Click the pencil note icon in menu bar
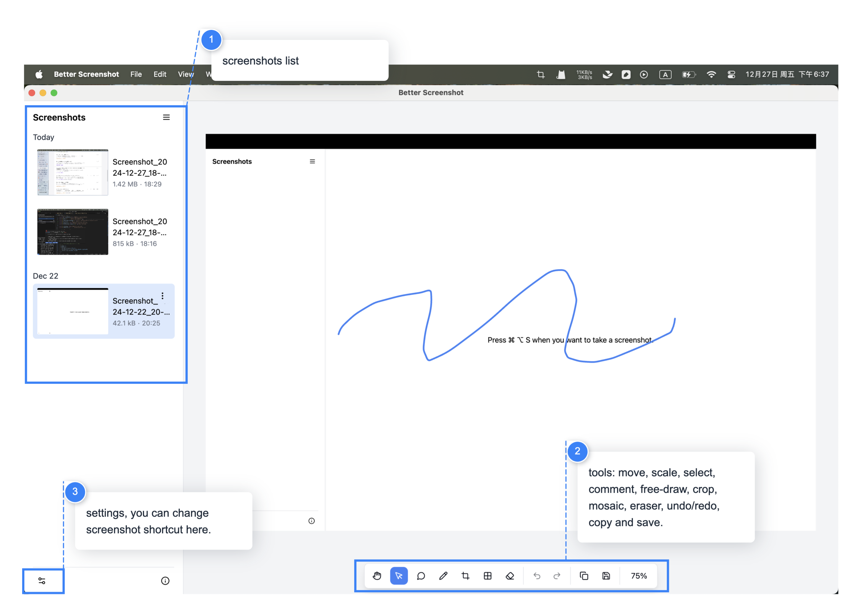 click(x=626, y=74)
